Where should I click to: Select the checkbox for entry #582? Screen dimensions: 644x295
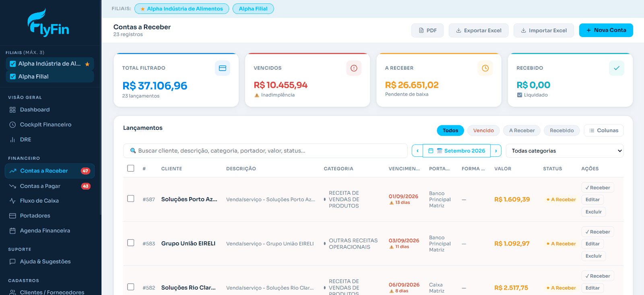(x=131, y=287)
